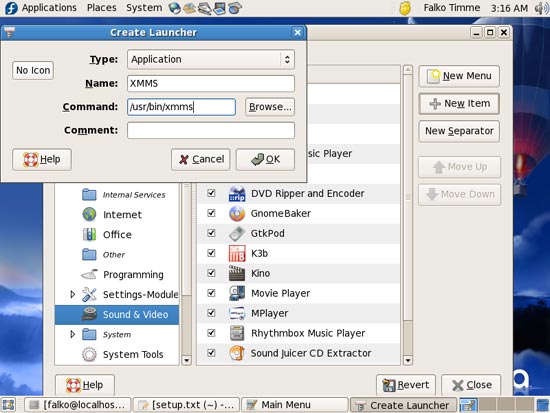Click the Command field with /usr/bin/xmms
This screenshot has height=413, width=550.
tap(181, 107)
